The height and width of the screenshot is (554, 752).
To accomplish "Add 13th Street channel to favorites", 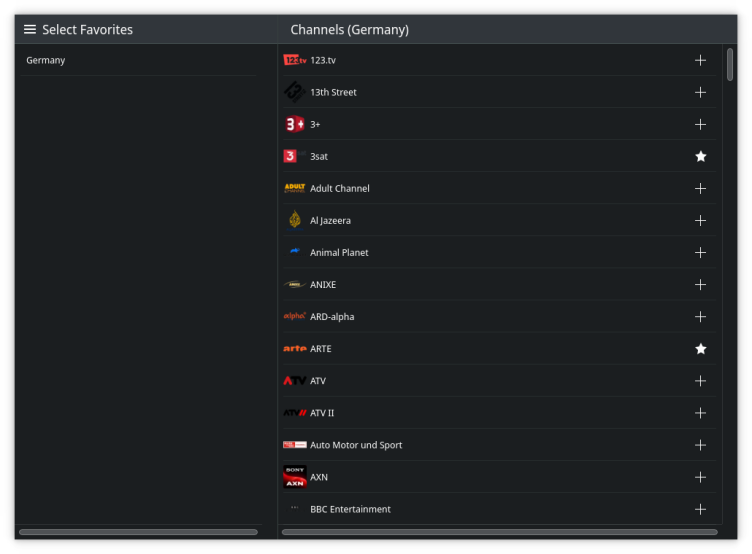I will pos(700,92).
